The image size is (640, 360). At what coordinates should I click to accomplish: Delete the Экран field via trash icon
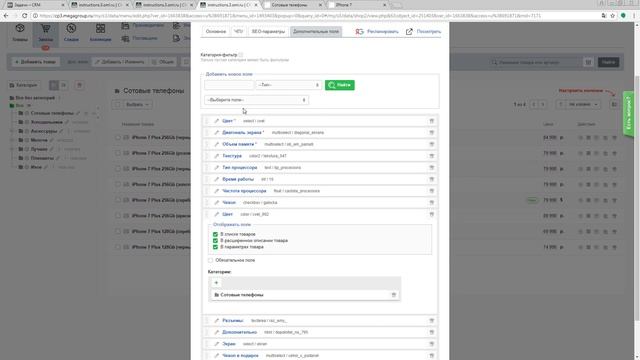pyautogui.click(x=431, y=344)
